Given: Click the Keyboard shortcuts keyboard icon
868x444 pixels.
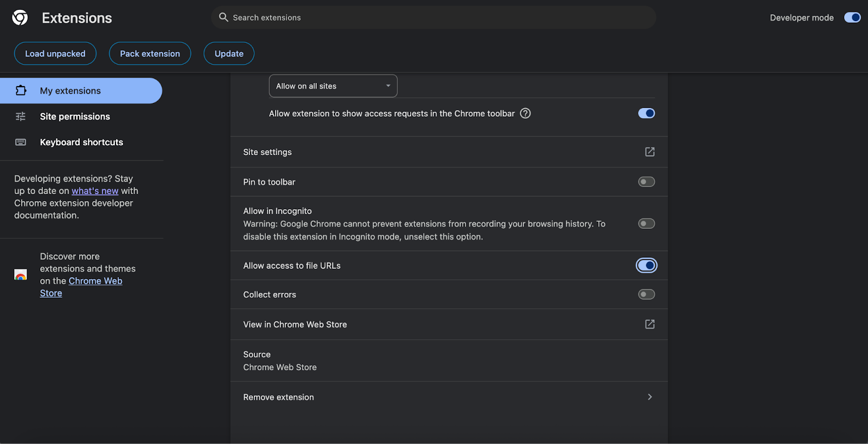Looking at the screenshot, I should click(x=21, y=142).
